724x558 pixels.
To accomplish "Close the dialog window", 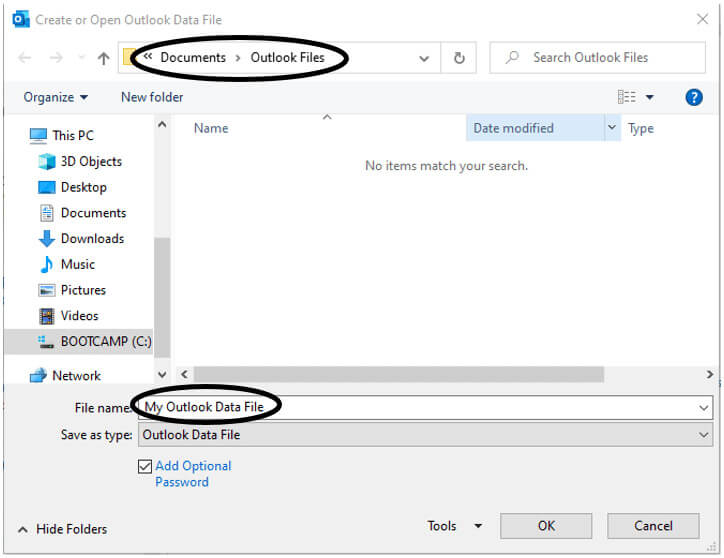I will pyautogui.click(x=702, y=19).
